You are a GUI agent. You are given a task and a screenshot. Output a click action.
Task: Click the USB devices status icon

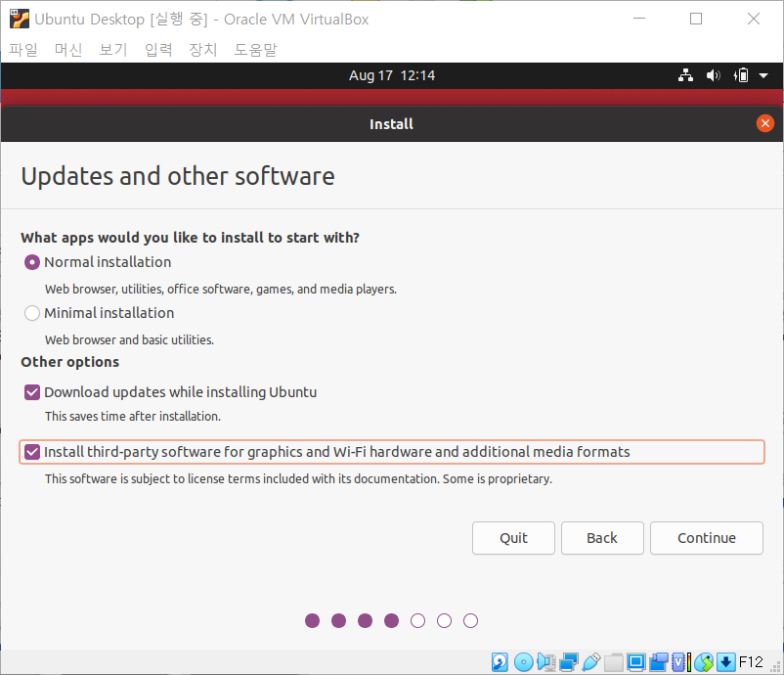pos(591,662)
